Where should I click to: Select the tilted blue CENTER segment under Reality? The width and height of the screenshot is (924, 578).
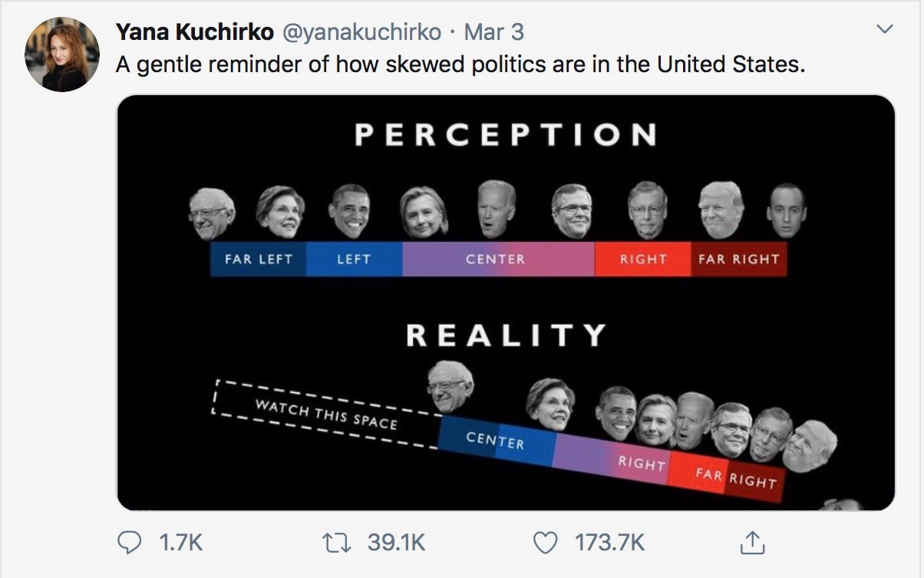495,441
